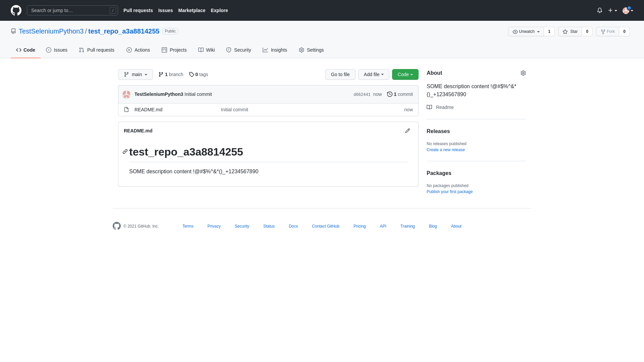The width and height of the screenshot is (644, 362).
Task: Open the README.md file link
Action: [148, 110]
